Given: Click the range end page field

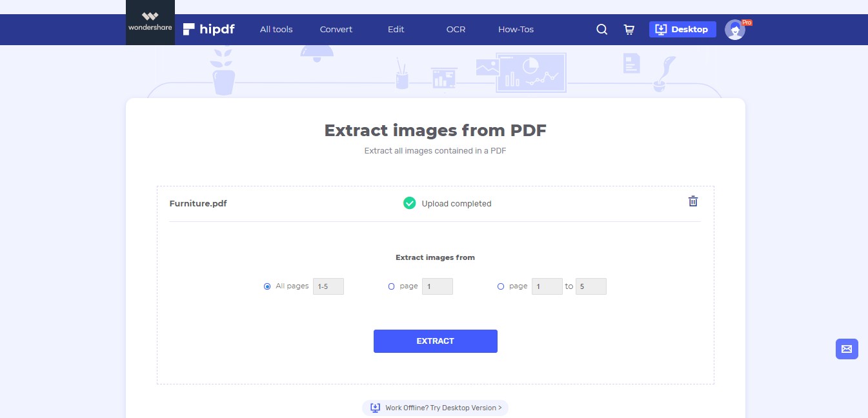Looking at the screenshot, I should (x=591, y=286).
